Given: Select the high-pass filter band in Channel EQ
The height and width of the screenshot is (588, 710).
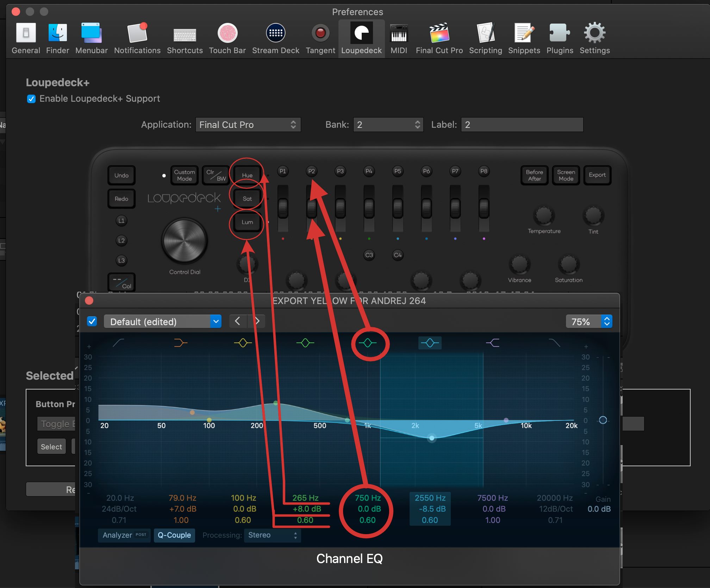Looking at the screenshot, I should 118,343.
